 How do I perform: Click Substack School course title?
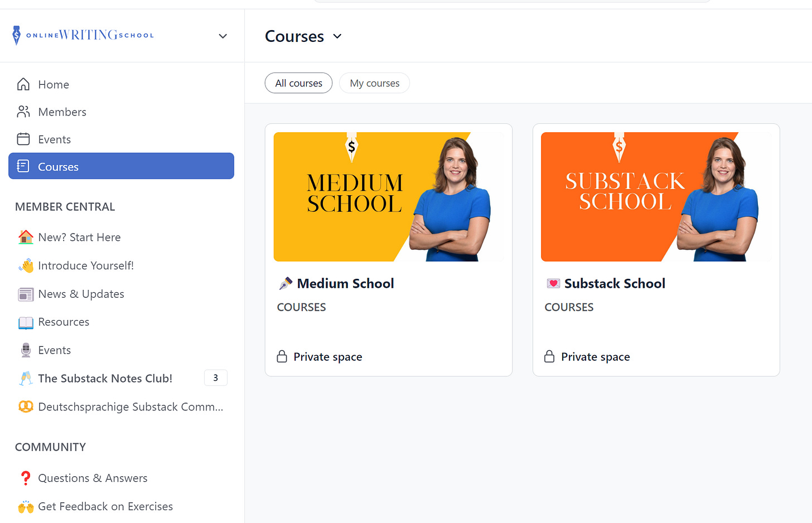pos(615,283)
